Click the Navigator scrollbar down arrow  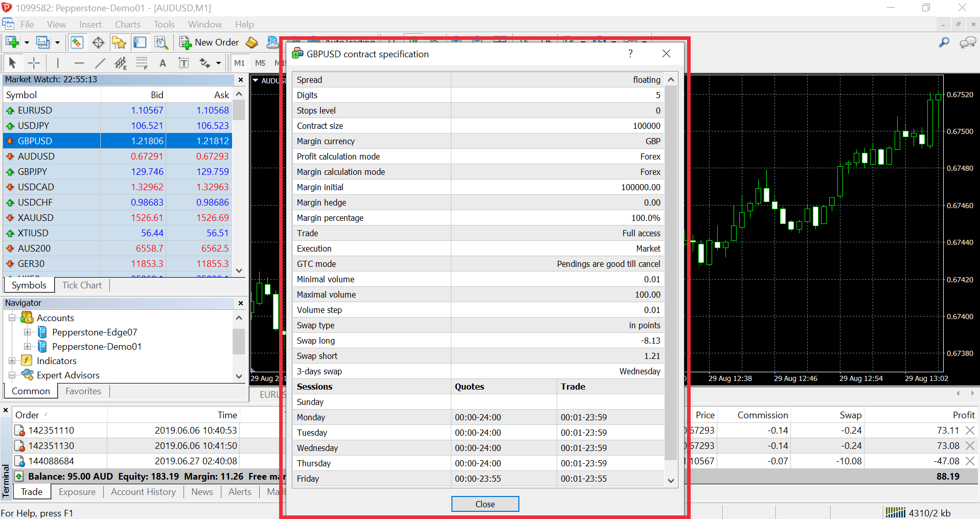pyautogui.click(x=239, y=376)
